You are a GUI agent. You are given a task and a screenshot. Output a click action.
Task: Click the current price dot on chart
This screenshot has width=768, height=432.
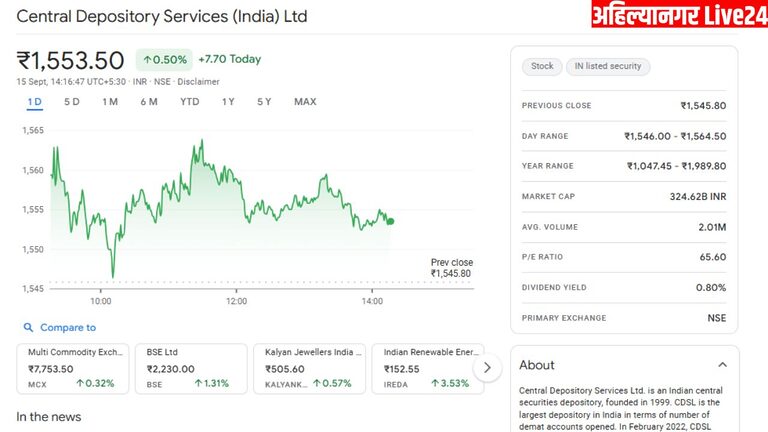click(x=390, y=221)
